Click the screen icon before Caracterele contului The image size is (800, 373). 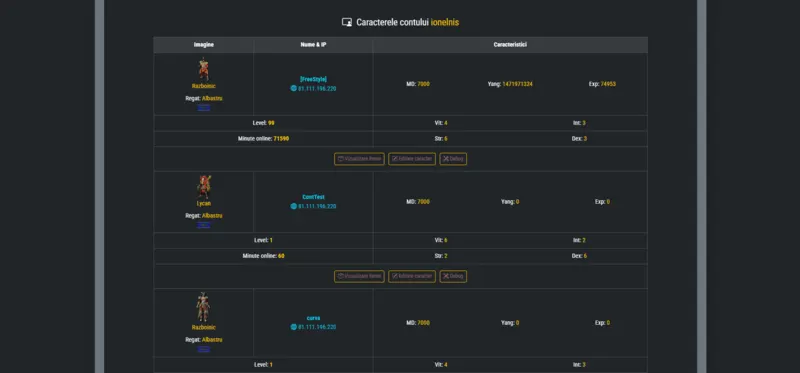346,22
